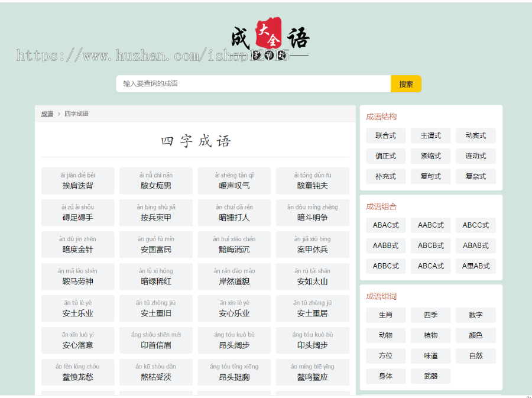The height and width of the screenshot is (398, 532).
Task: Open idiom card 碍足碍手
Action: [77, 213]
